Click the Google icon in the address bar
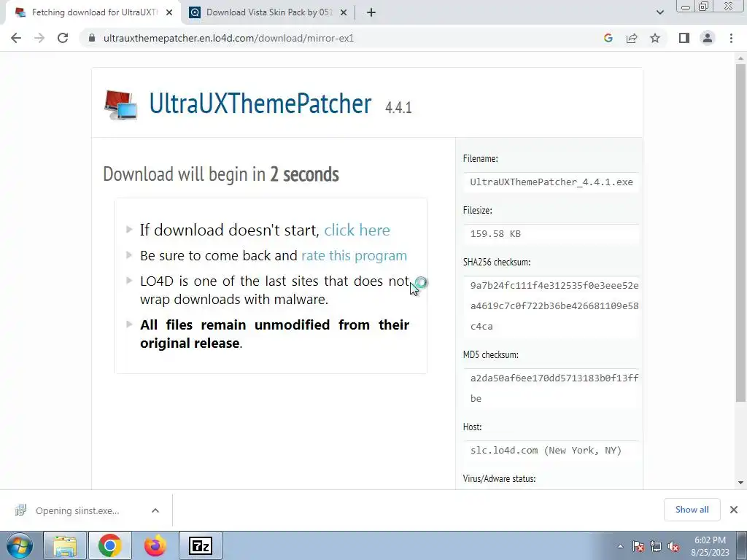Viewport: 747px width, 560px height. pos(608,38)
